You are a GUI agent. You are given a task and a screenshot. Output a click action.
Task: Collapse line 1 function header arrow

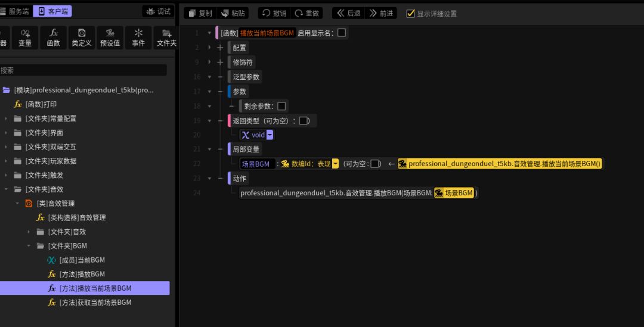(209, 33)
